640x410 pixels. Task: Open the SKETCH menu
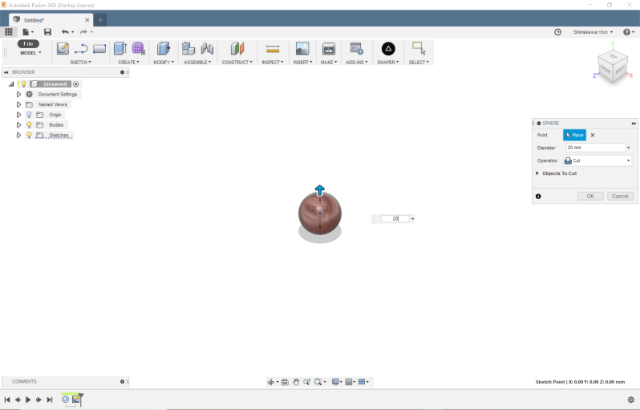[80, 62]
